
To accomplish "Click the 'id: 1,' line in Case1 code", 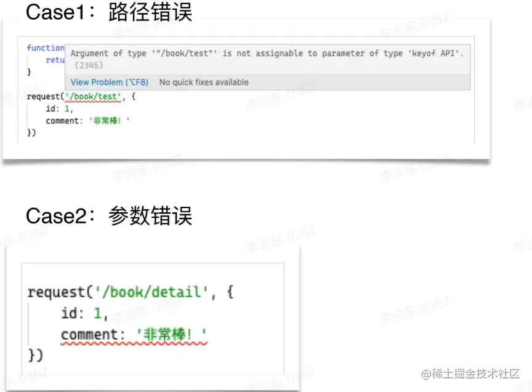I will coord(59,109).
